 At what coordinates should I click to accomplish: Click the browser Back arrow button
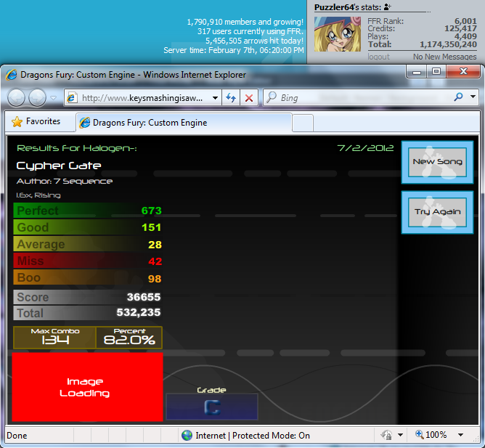point(16,97)
